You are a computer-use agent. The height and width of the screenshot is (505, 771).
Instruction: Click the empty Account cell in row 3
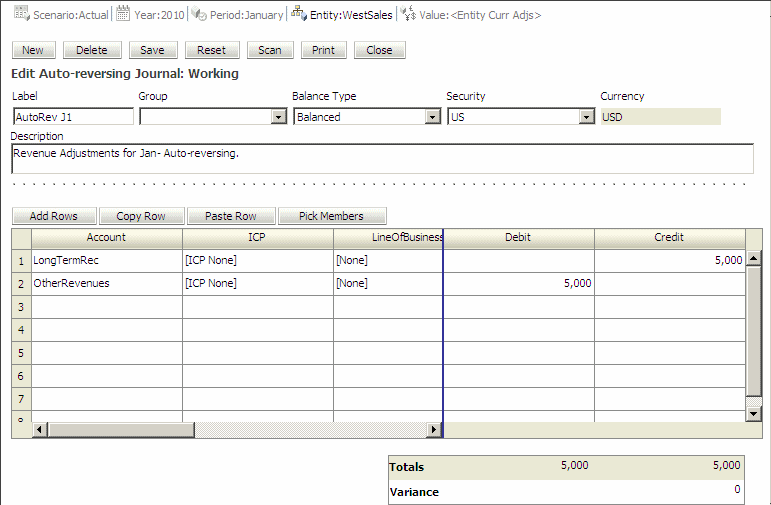[x=107, y=307]
